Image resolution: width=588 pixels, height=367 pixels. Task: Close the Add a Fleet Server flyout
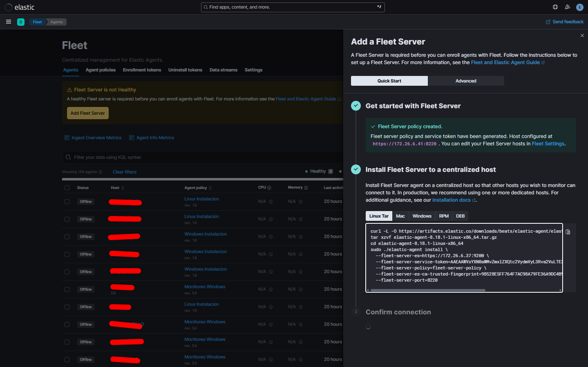pos(582,36)
